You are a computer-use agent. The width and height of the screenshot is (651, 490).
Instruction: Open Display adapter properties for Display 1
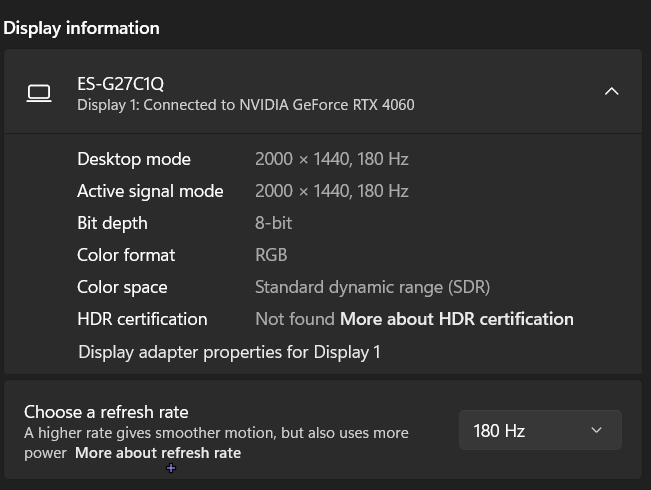229,352
